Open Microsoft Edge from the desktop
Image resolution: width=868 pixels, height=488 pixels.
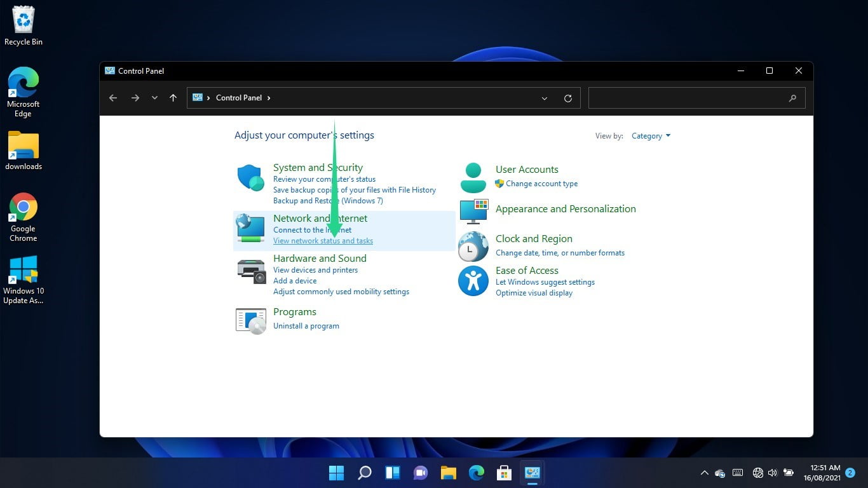23,89
